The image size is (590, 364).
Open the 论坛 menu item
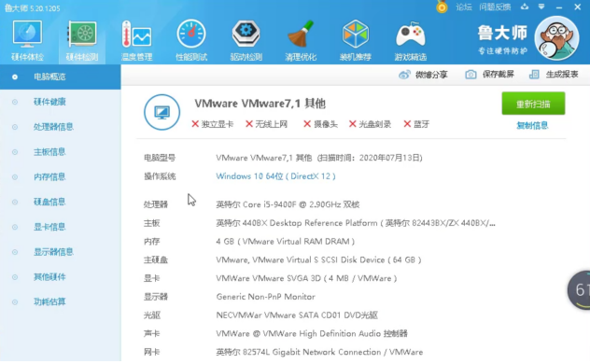point(464,7)
